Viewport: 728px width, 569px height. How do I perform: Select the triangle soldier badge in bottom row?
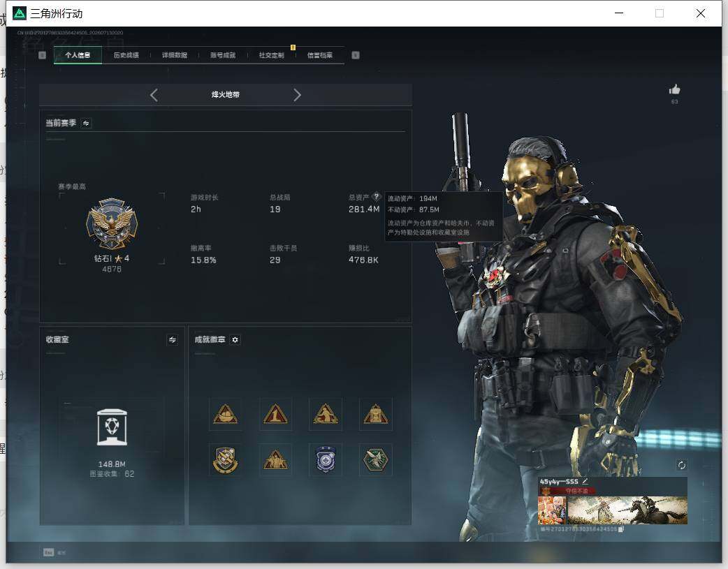coord(276,459)
